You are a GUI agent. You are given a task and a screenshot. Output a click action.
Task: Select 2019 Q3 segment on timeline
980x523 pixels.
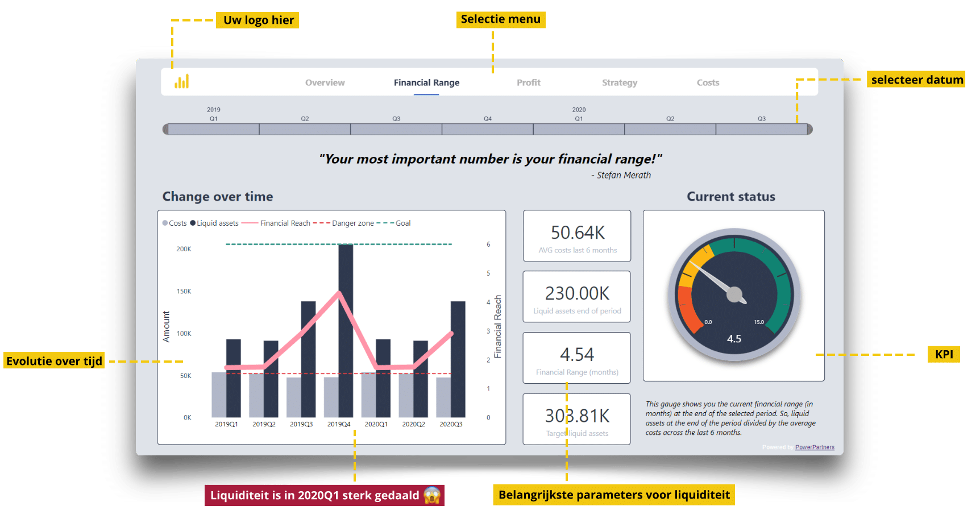click(396, 130)
